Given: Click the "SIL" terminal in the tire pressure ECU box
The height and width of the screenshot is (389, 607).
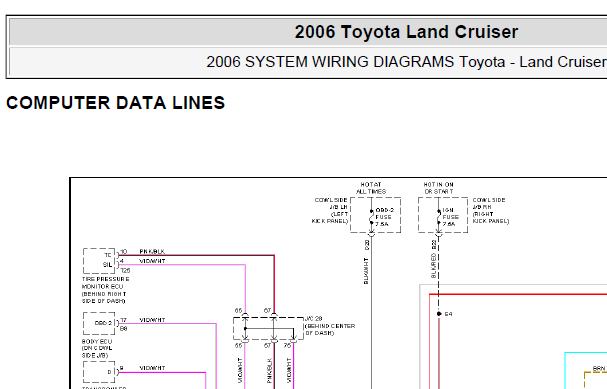Looking at the screenshot, I should pos(107,265).
